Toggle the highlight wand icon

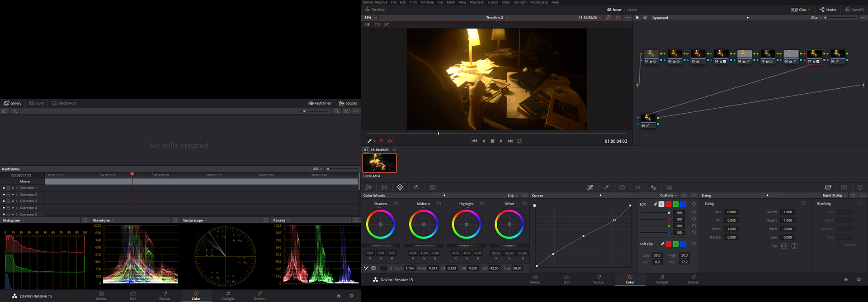tap(387, 24)
